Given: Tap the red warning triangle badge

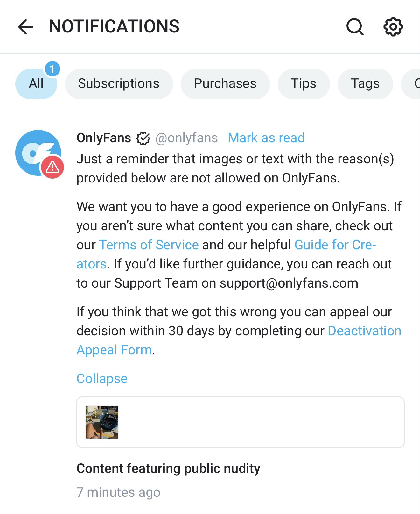Looking at the screenshot, I should pos(52,167).
